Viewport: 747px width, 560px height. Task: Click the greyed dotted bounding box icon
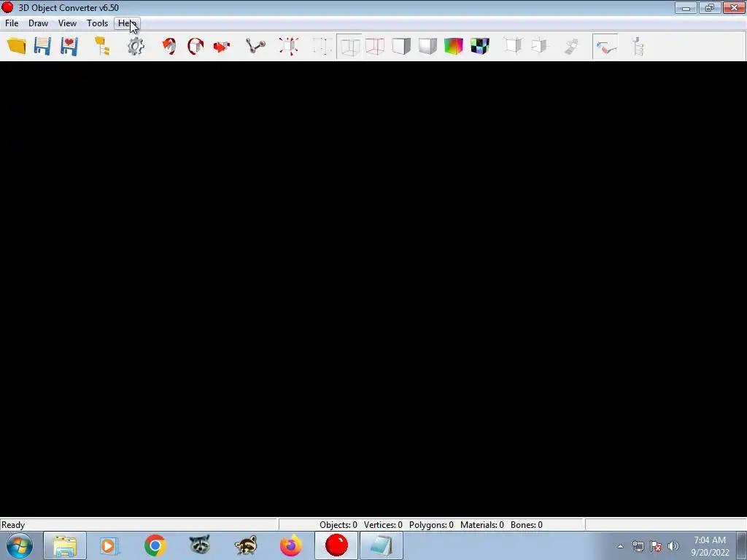click(322, 46)
